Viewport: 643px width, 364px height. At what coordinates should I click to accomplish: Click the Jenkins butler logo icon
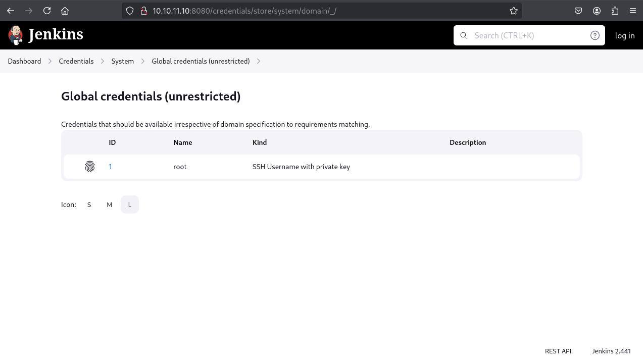tap(16, 35)
